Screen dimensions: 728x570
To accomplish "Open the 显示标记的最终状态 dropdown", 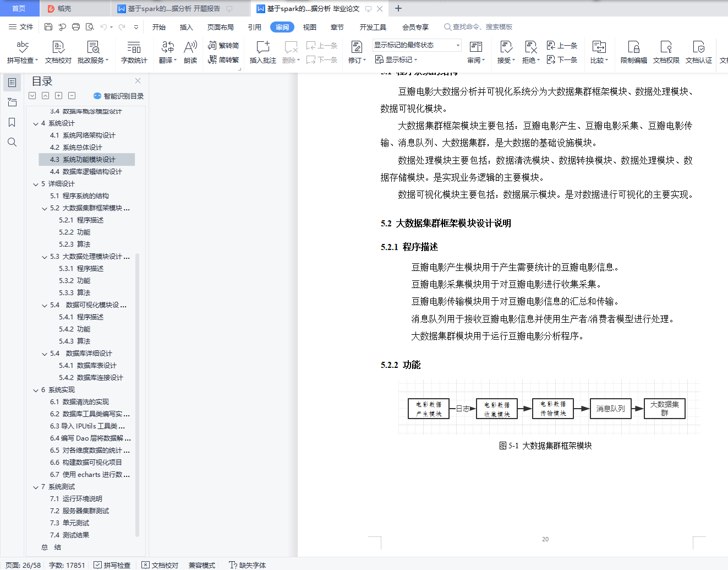I will pyautogui.click(x=417, y=45).
